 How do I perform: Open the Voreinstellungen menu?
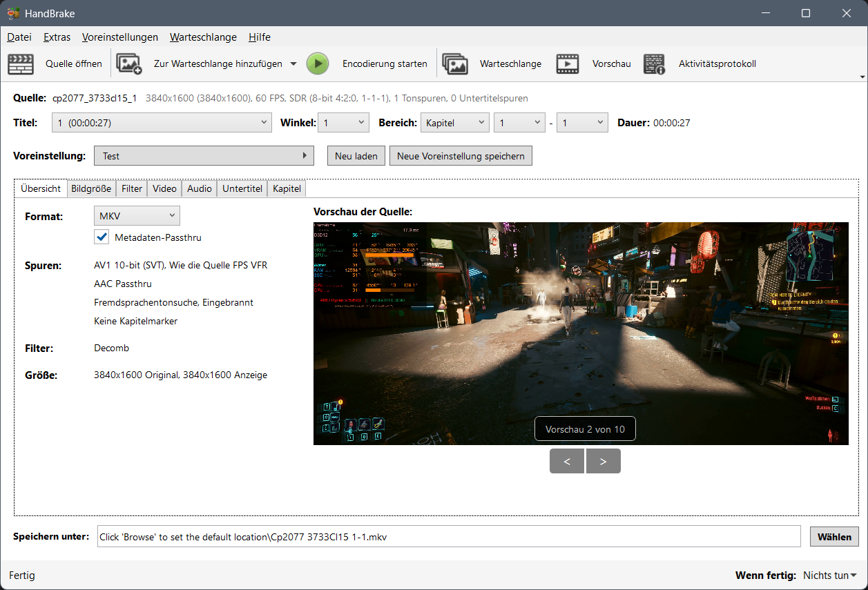pyautogui.click(x=120, y=37)
